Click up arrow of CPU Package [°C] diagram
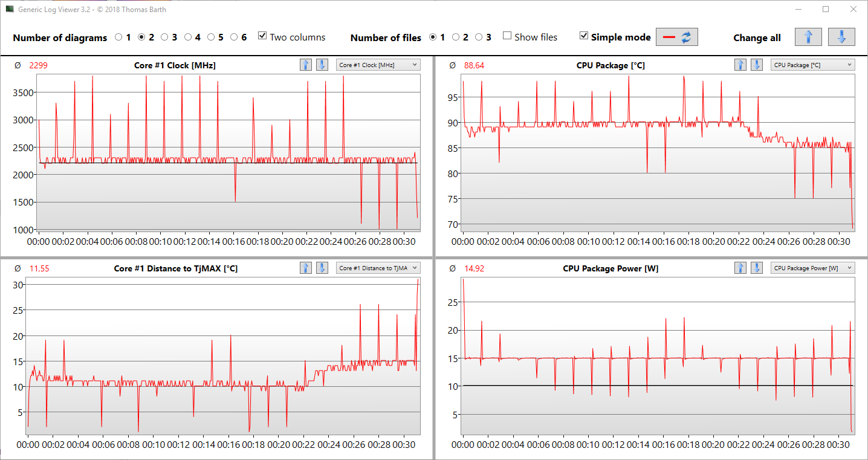 (740, 65)
